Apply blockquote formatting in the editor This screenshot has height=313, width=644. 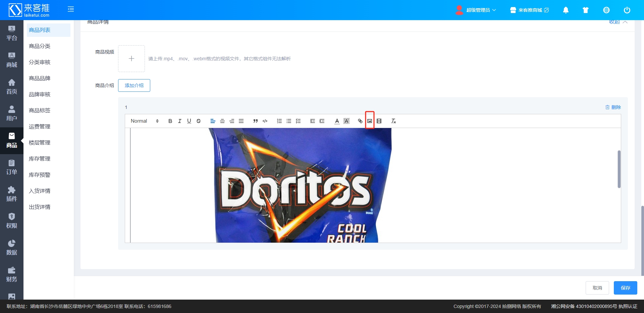click(x=256, y=121)
